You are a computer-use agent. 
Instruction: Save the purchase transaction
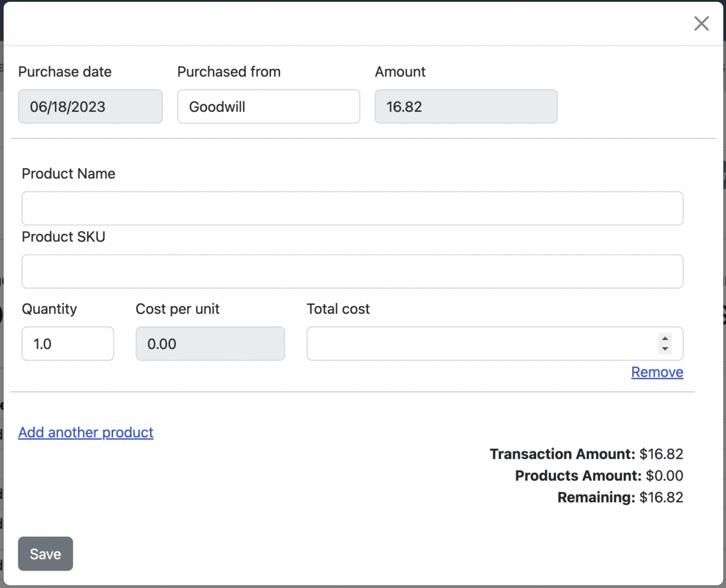(x=45, y=554)
